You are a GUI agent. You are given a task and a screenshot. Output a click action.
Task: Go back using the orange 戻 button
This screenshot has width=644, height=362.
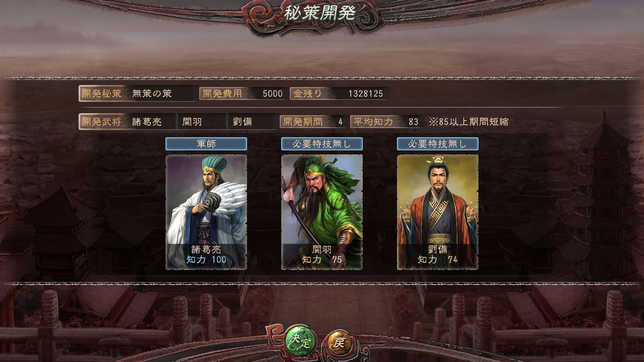340,343
